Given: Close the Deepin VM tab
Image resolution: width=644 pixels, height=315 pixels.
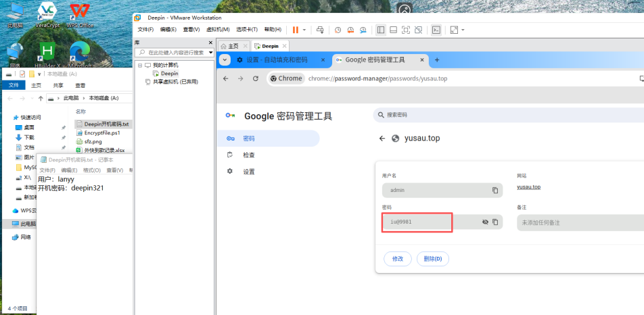Looking at the screenshot, I should coord(284,46).
